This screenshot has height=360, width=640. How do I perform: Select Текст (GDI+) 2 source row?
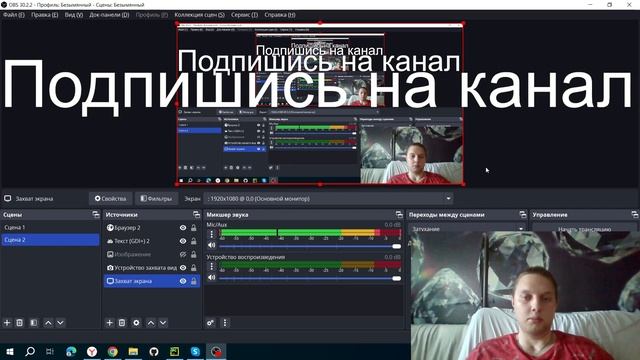pyautogui.click(x=152, y=241)
